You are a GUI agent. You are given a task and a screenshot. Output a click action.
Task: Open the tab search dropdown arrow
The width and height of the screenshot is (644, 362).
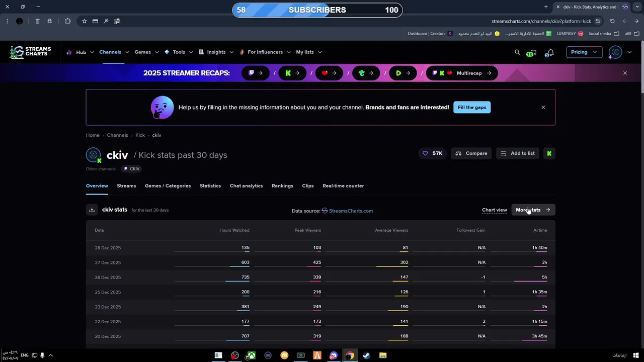tap(636, 7)
